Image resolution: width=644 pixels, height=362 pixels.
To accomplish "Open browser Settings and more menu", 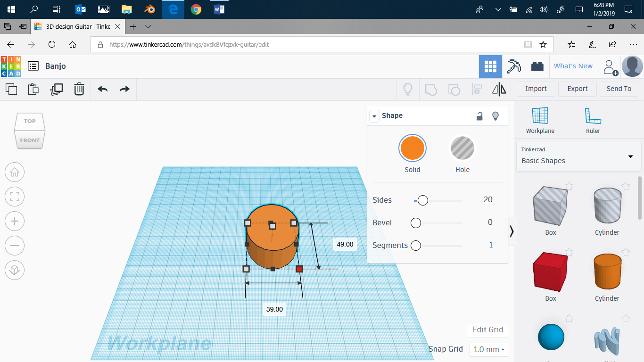I will [x=633, y=44].
